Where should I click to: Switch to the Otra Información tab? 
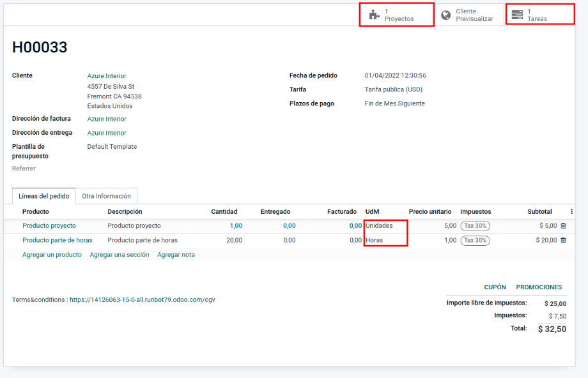click(106, 196)
